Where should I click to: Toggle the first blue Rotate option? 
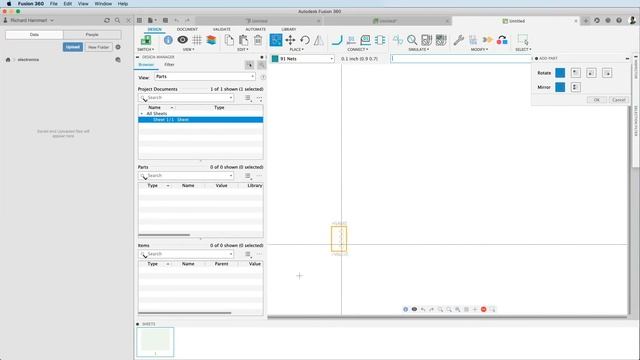point(560,73)
